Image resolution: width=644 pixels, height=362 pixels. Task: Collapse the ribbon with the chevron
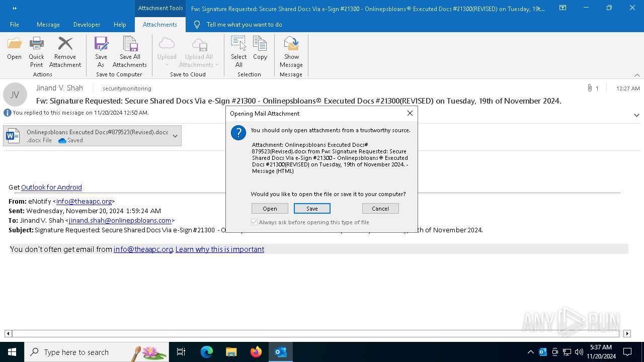coord(637,75)
